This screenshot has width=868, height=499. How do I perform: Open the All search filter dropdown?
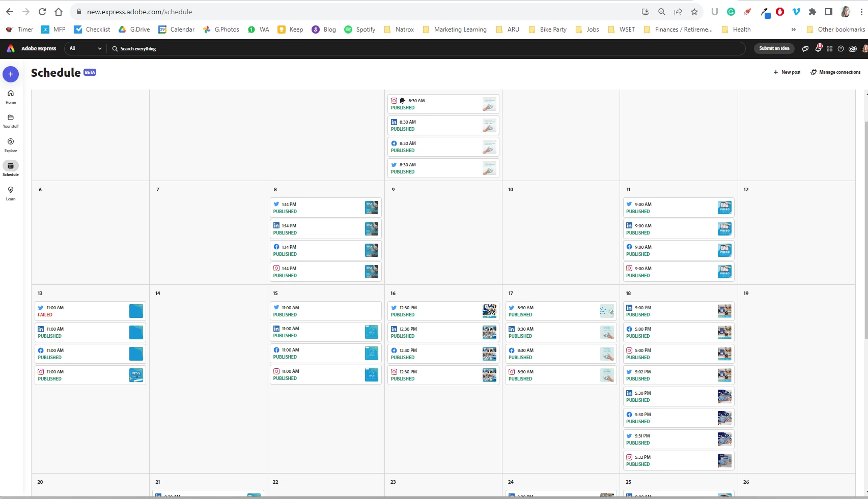tap(85, 48)
